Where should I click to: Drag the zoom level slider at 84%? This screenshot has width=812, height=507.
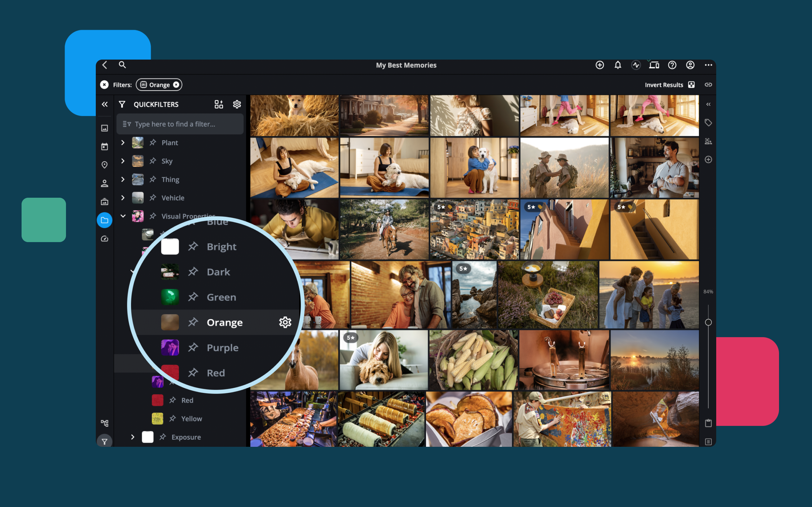pyautogui.click(x=709, y=322)
